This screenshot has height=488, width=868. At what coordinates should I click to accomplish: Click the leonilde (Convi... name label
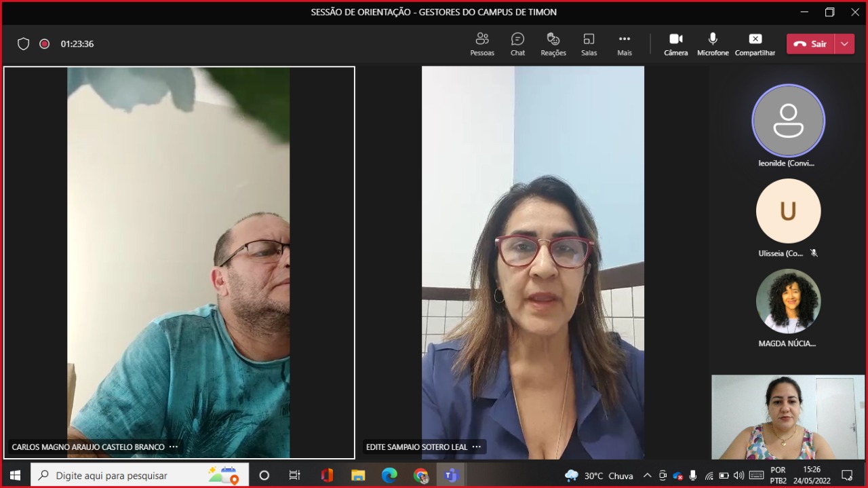click(x=787, y=164)
